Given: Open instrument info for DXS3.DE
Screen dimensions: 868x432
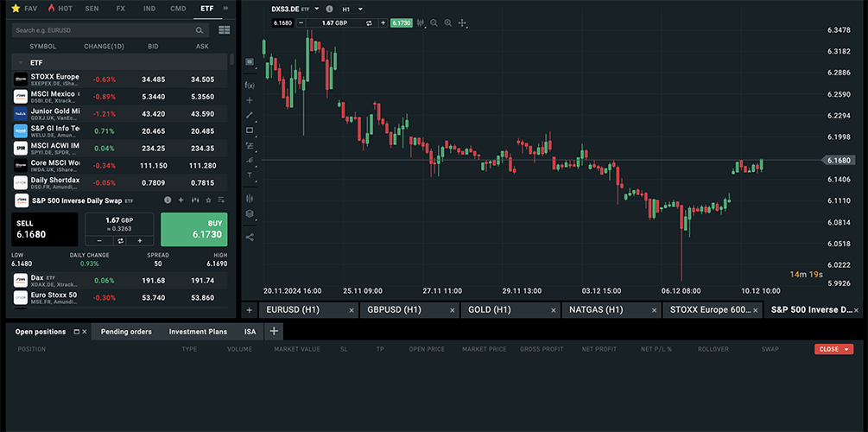Looking at the screenshot, I should click(x=329, y=10).
